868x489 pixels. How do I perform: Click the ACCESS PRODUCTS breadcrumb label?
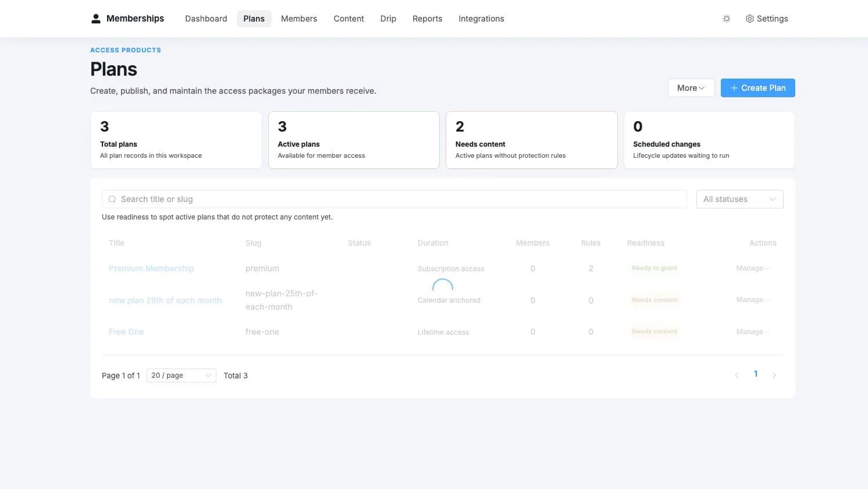126,50
